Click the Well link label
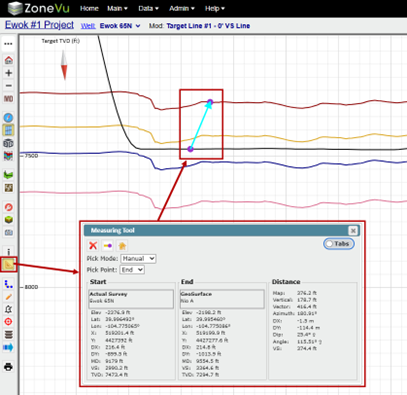Image resolution: width=407 pixels, height=395 pixels. [x=88, y=26]
